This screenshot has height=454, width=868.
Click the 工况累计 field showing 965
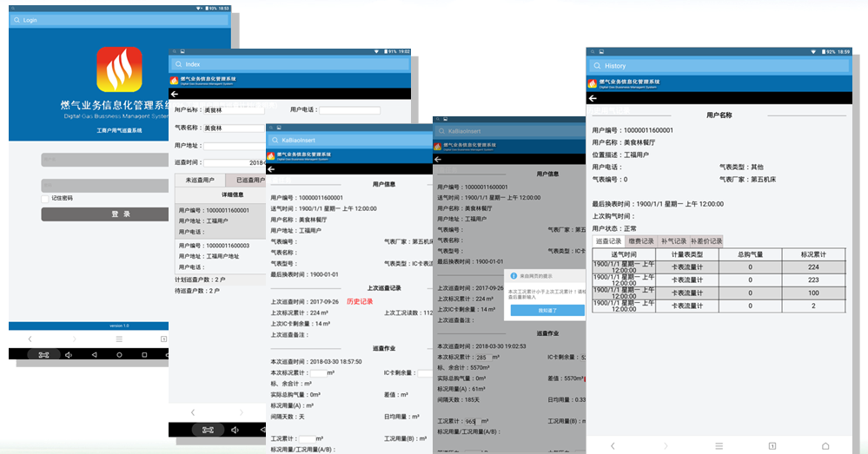(472, 421)
